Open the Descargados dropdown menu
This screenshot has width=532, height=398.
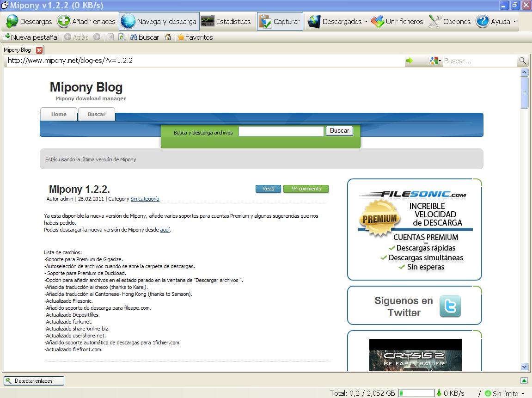(x=337, y=21)
